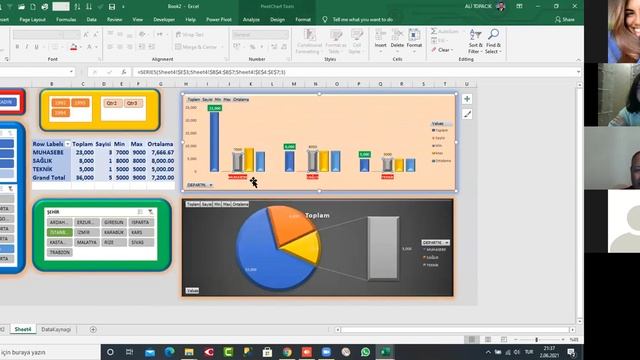640x360 pixels.
Task: Click the Merge & Center button
Action: (196, 47)
